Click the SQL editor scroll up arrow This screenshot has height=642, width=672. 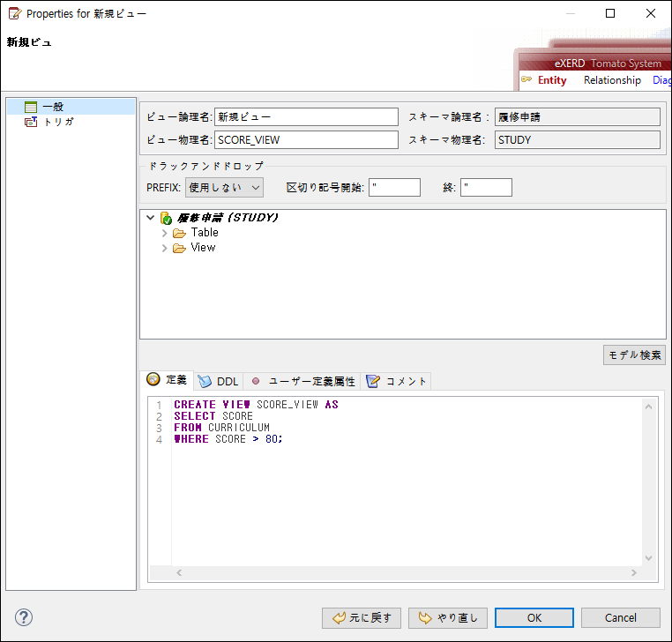(649, 407)
